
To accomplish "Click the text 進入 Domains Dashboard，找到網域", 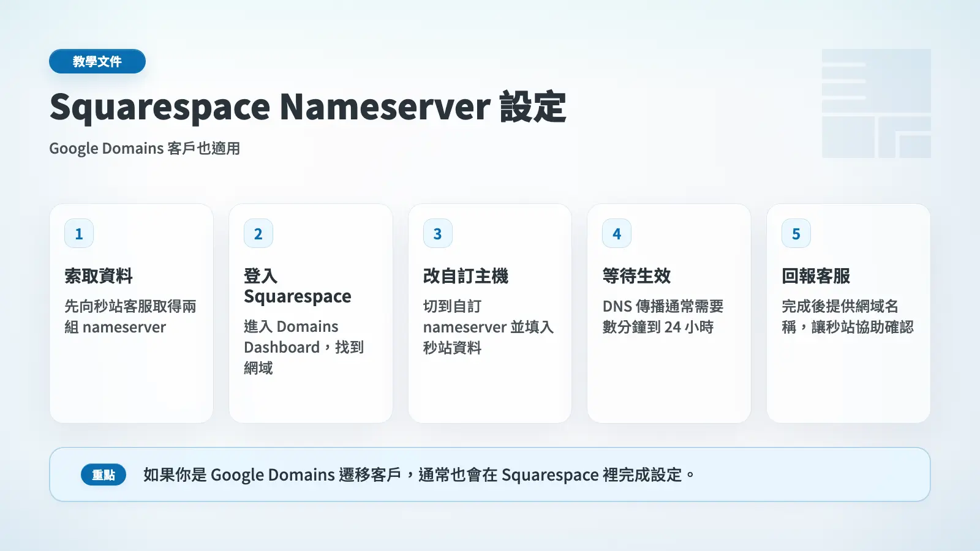I will 304,347.
